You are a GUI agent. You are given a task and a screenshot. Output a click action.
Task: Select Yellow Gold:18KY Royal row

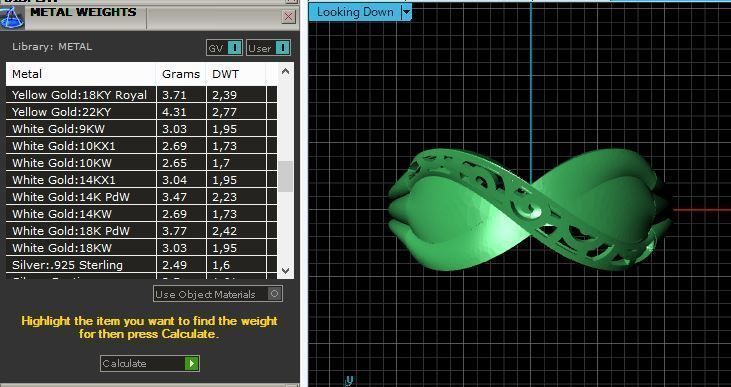[x=141, y=95]
